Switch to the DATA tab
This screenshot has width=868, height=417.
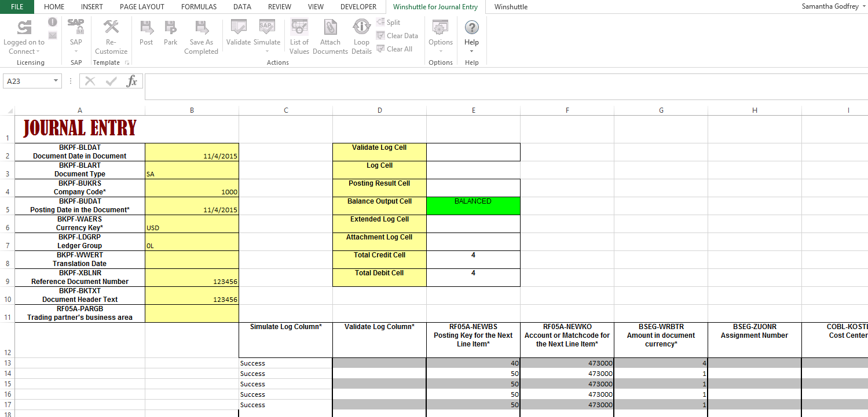pyautogui.click(x=242, y=7)
